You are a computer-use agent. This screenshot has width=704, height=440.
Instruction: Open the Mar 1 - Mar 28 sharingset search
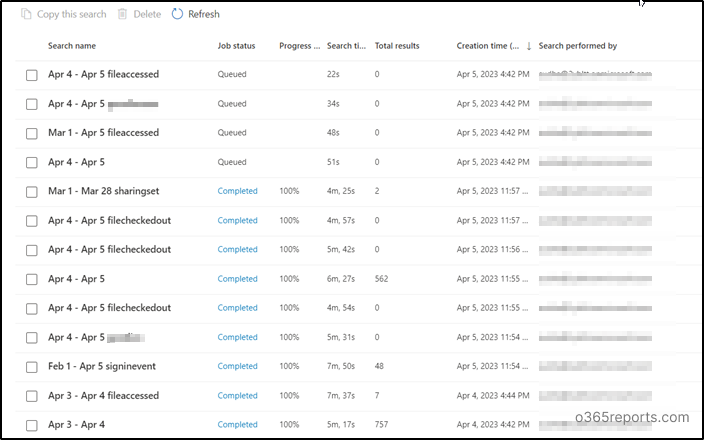[x=103, y=191]
